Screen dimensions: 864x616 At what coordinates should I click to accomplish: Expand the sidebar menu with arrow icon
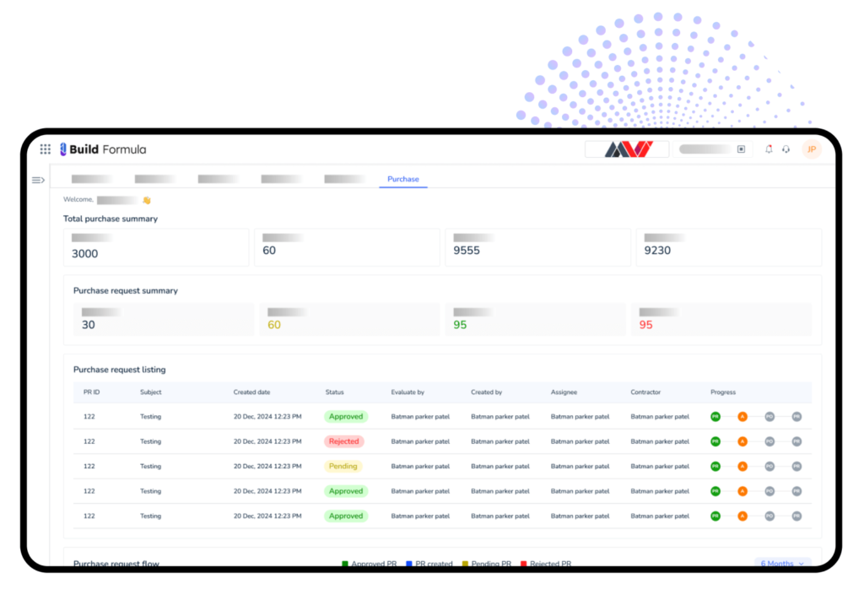pyautogui.click(x=38, y=181)
